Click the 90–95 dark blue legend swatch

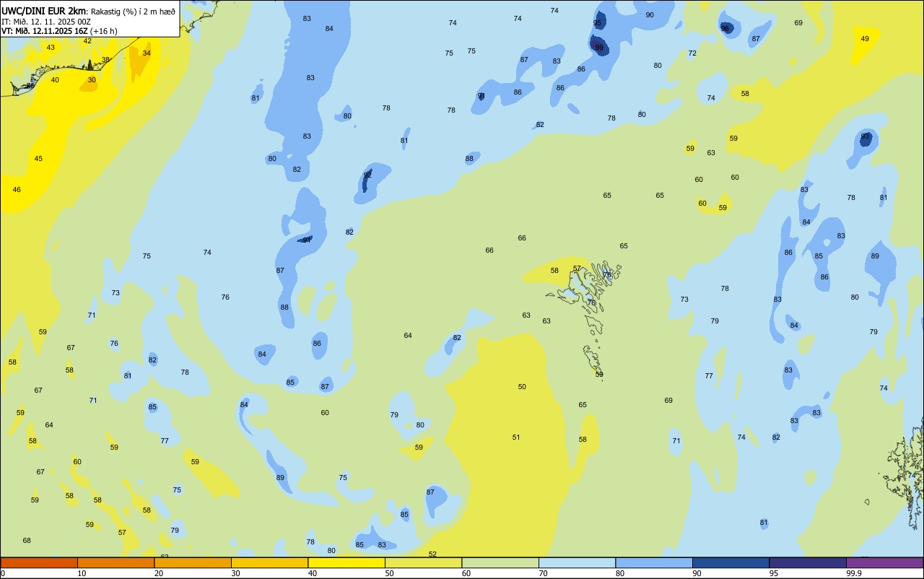pyautogui.click(x=731, y=562)
